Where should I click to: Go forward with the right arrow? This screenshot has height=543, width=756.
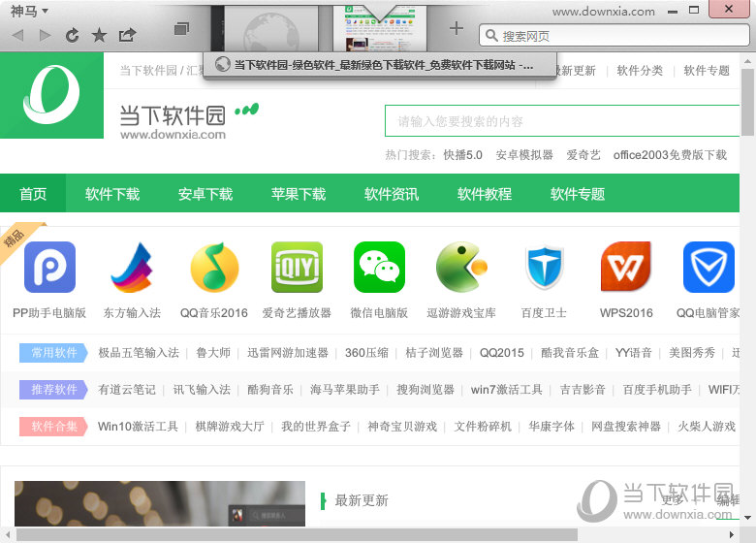[x=46, y=35]
